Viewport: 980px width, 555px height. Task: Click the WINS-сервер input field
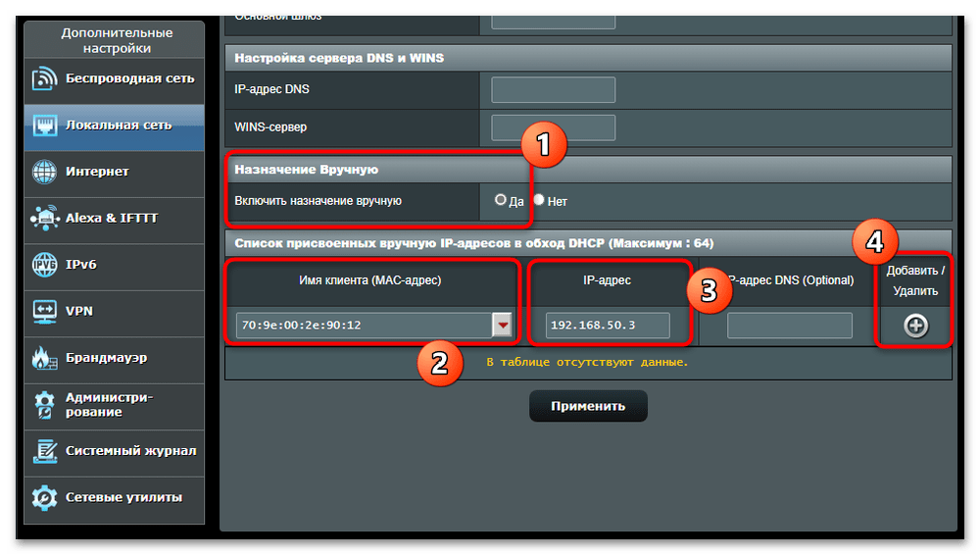pos(553,127)
